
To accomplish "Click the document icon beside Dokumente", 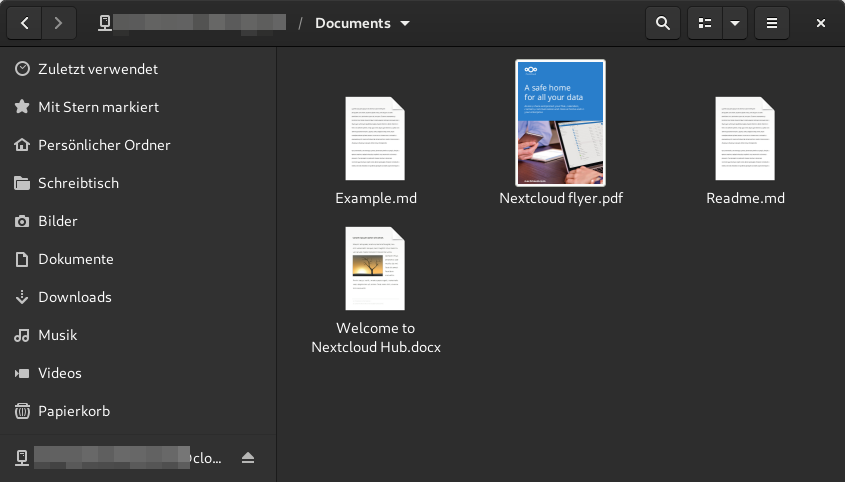I will pos(22,259).
